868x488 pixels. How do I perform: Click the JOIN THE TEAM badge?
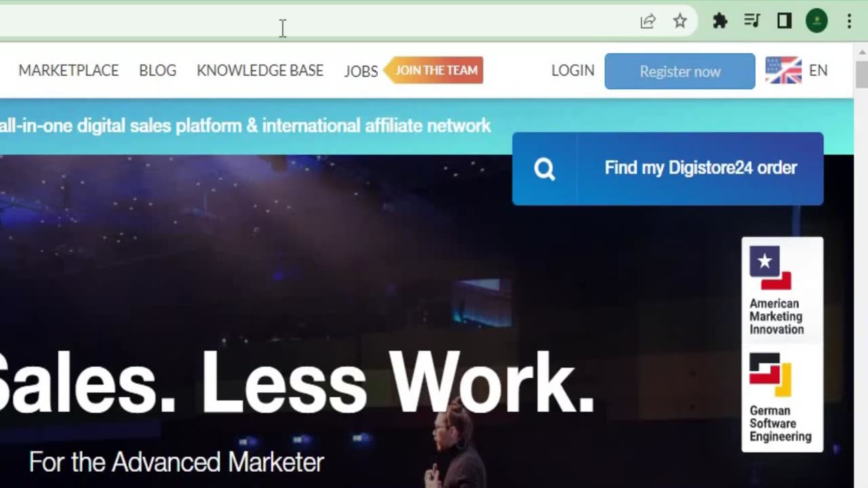434,70
